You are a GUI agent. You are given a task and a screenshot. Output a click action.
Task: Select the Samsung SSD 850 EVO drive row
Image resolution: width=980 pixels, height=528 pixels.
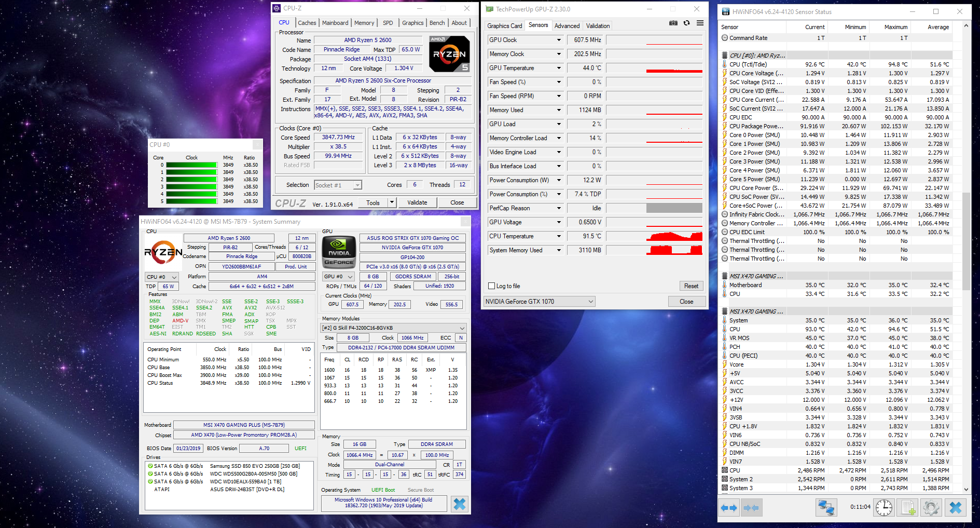[x=229, y=466]
